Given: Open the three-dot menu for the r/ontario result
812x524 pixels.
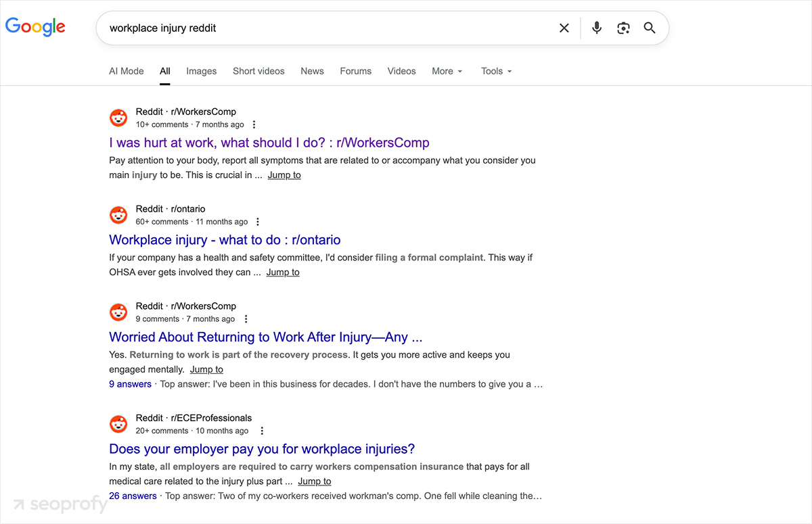Looking at the screenshot, I should point(258,222).
